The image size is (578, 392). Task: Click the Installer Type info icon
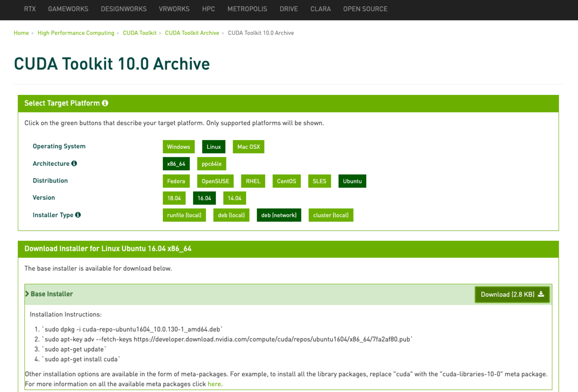[78, 215]
